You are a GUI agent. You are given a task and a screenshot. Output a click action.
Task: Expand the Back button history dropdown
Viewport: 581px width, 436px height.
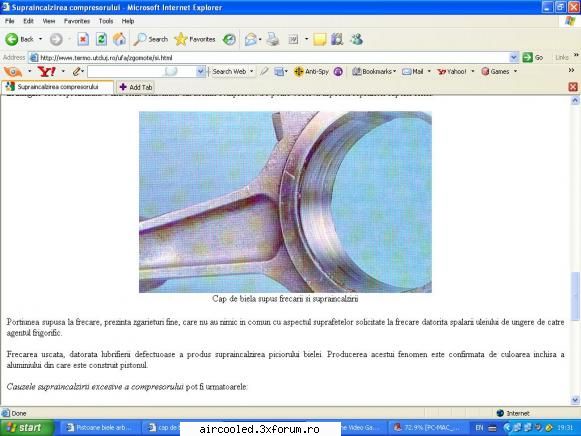click(40, 39)
